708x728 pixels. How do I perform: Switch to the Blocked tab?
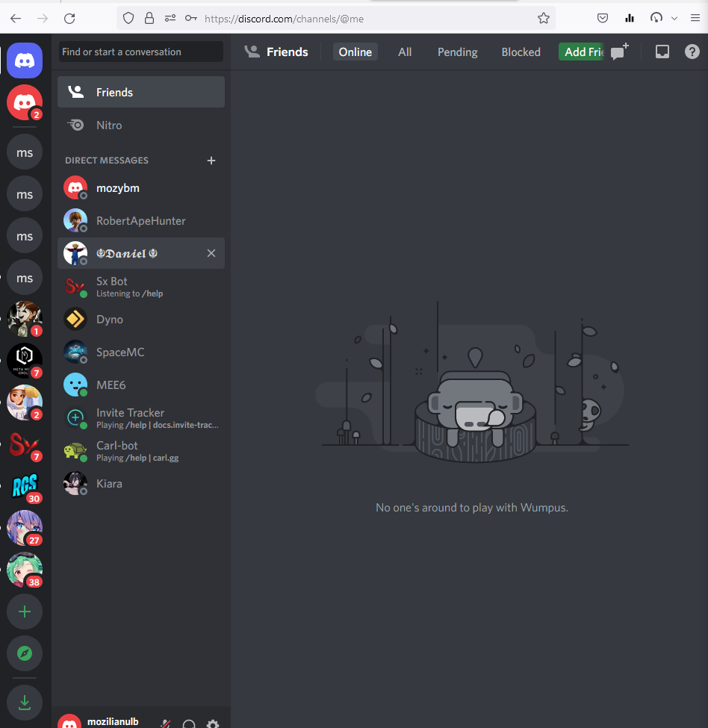(x=521, y=52)
